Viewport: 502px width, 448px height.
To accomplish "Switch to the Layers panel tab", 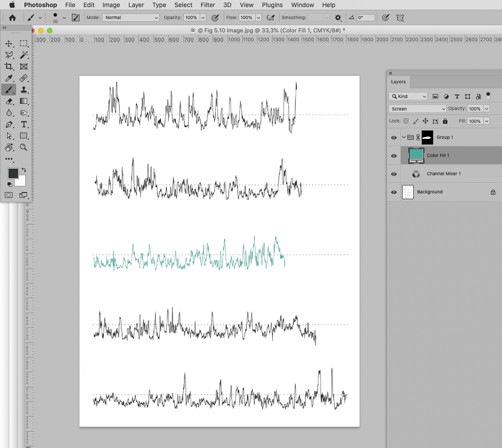I will pos(398,82).
